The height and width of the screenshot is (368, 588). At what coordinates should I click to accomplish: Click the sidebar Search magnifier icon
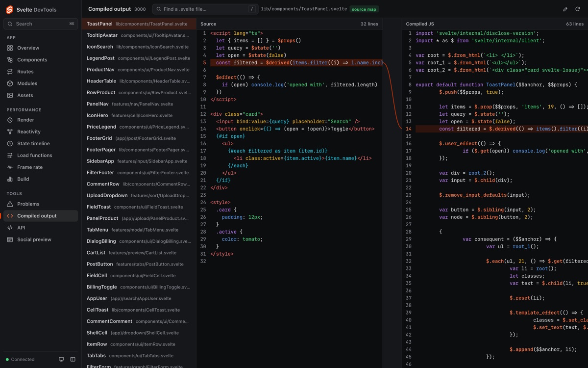(10, 24)
